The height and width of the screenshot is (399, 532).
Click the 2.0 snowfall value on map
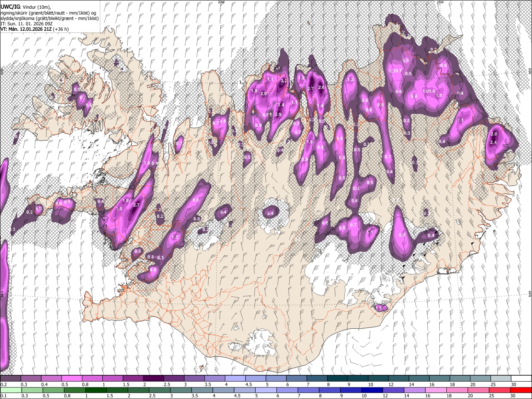pos(263,94)
